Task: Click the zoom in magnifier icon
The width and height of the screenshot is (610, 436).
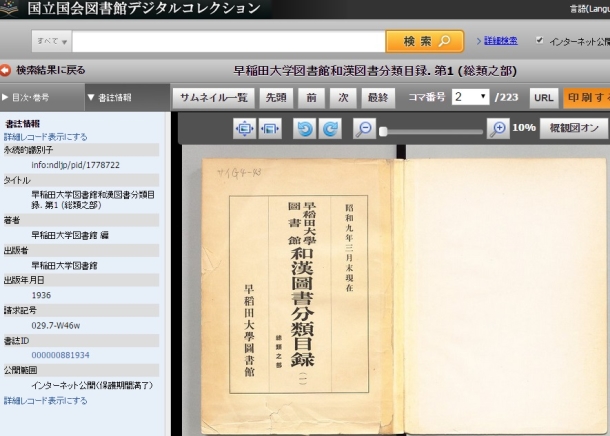Action: pyautogui.click(x=498, y=128)
